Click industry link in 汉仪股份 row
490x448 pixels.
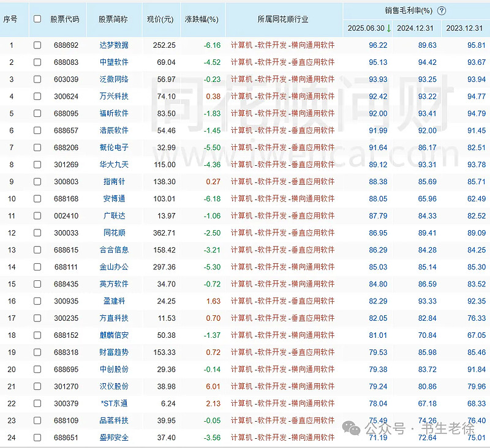click(283, 387)
